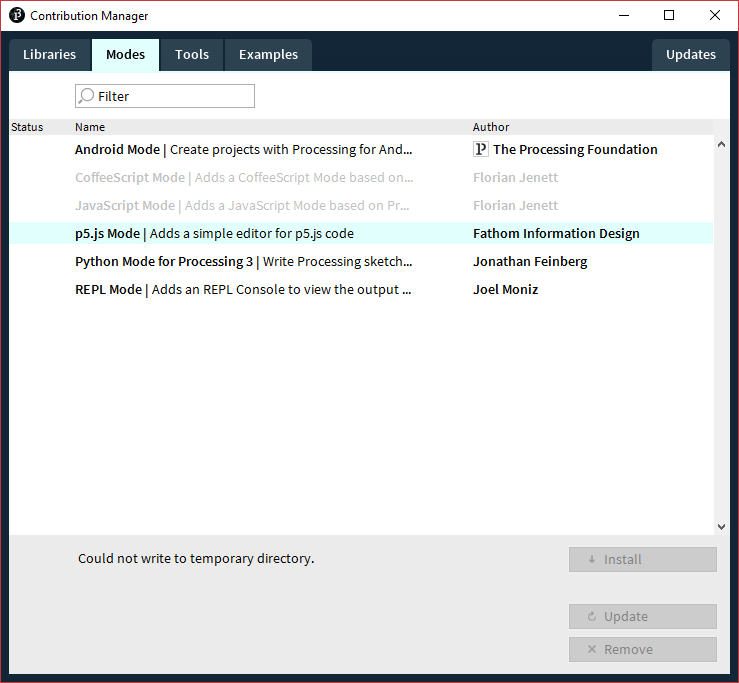Open the Tools tab
Screen dimensions: 739x683
[192, 55]
